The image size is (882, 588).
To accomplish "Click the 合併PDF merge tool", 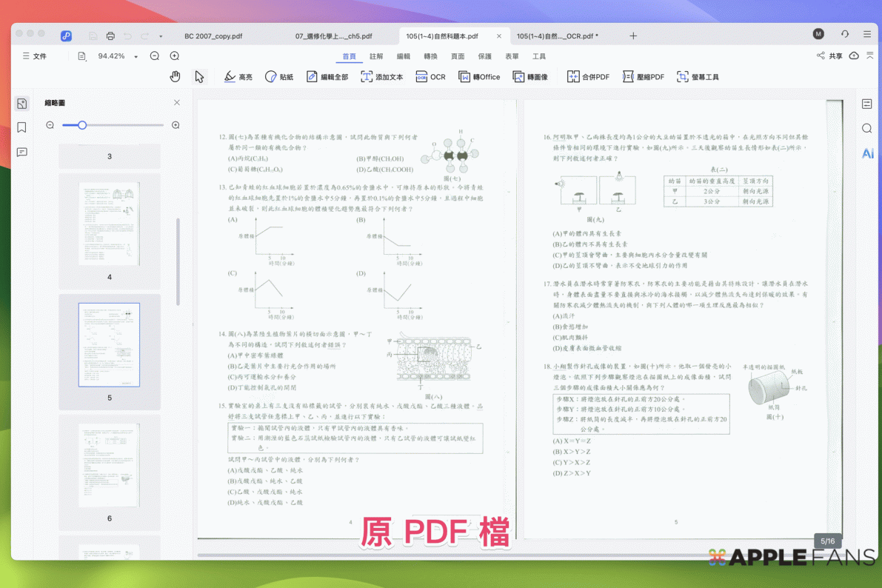I will (x=588, y=76).
